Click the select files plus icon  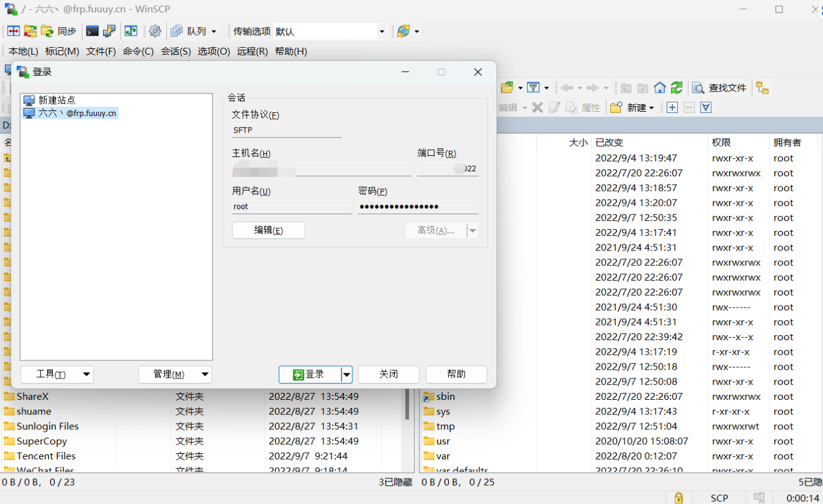click(x=672, y=107)
